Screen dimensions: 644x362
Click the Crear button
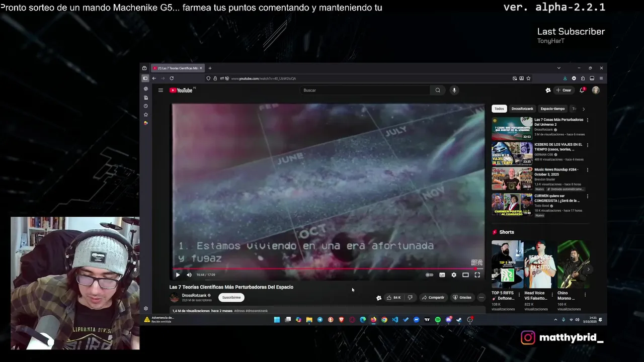(x=563, y=90)
